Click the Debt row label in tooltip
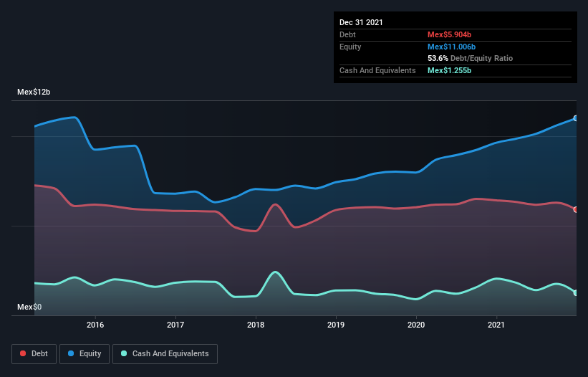 coord(347,34)
